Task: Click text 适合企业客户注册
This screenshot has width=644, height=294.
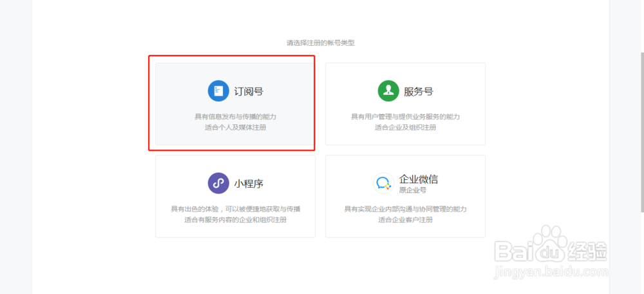Action: 405,220
